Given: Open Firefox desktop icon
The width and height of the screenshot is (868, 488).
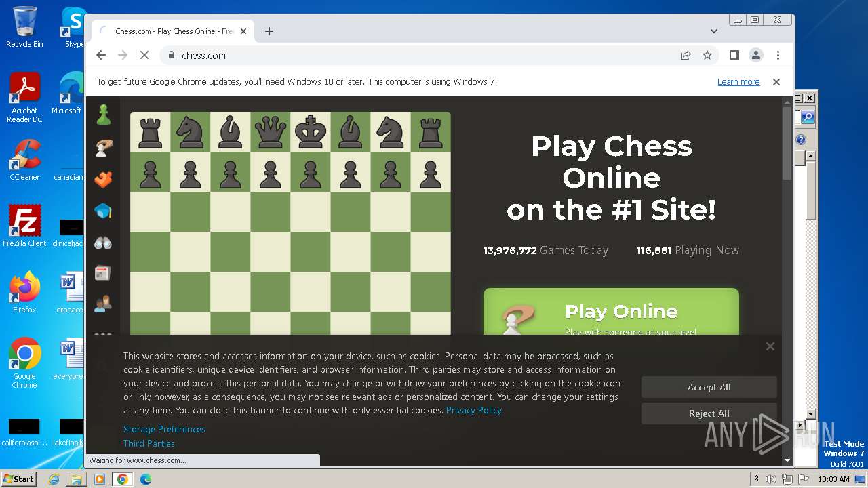Looking at the screenshot, I should 24,293.
